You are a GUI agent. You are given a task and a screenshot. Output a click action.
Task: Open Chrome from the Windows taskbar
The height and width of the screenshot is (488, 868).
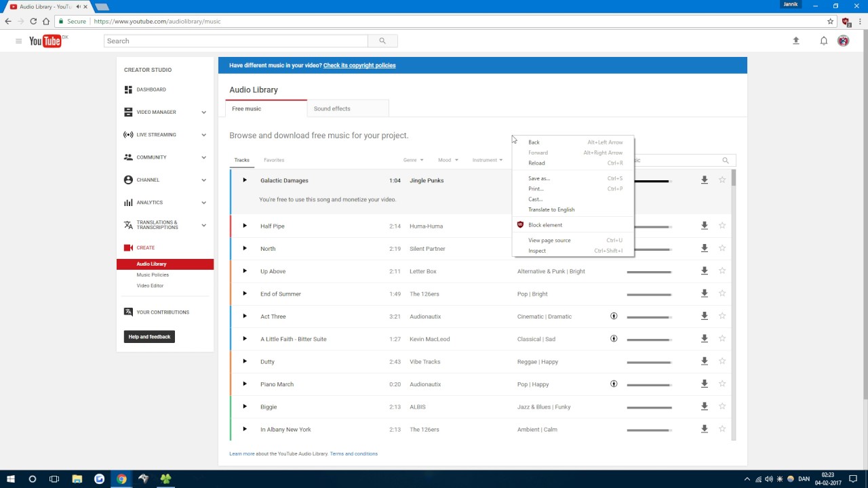coord(121,479)
